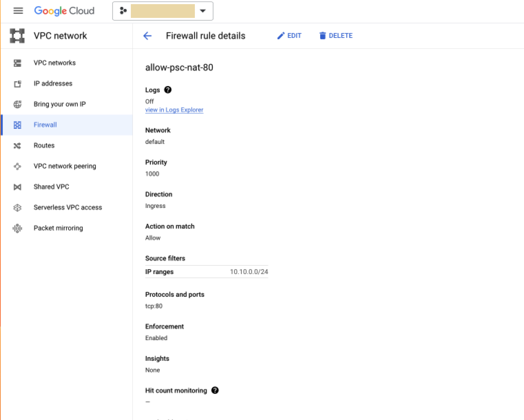
Task: Click the Routes sidebar icon
Action: [17, 146]
